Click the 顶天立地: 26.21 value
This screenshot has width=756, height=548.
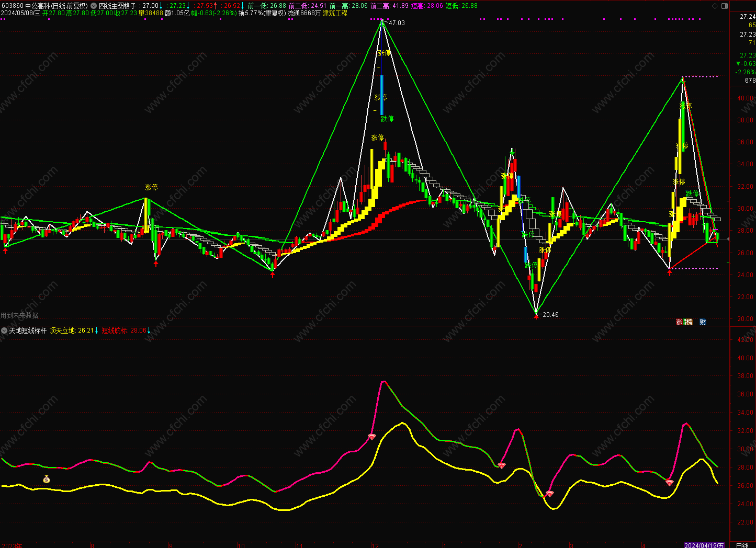[72, 330]
